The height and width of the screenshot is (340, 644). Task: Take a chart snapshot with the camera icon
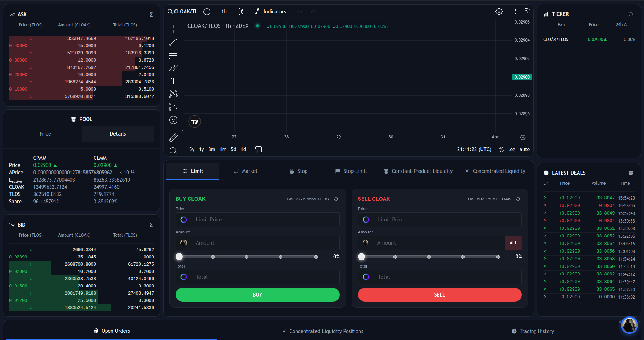[x=526, y=11]
